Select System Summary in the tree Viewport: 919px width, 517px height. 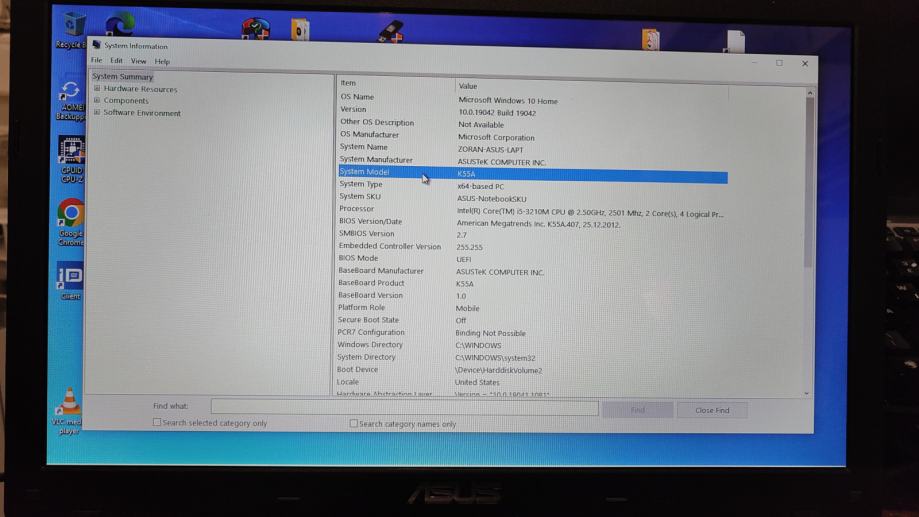(122, 76)
